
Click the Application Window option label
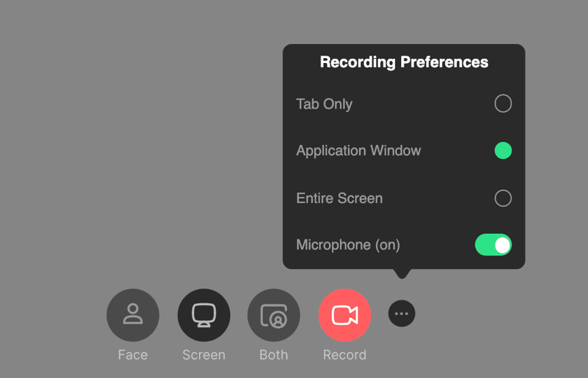point(358,150)
